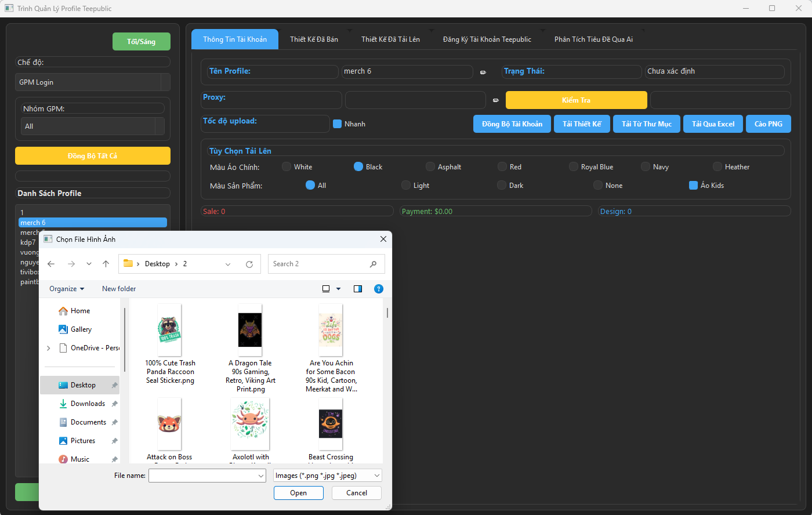Toggle the preview pane icon in the file dialog
The width and height of the screenshot is (812, 515).
coord(357,288)
